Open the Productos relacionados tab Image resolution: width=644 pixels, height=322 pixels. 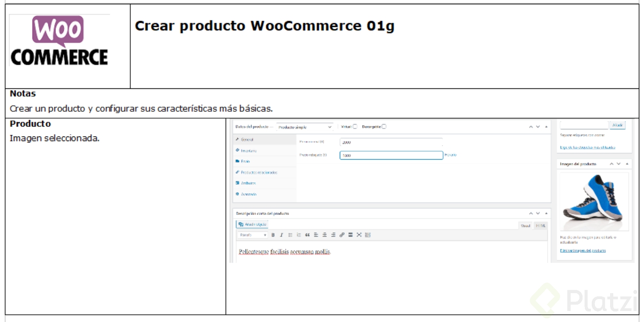[x=265, y=172]
